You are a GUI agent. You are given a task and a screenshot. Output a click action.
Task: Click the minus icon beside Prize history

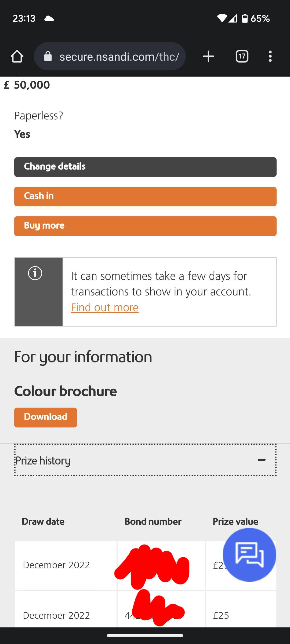[262, 460]
